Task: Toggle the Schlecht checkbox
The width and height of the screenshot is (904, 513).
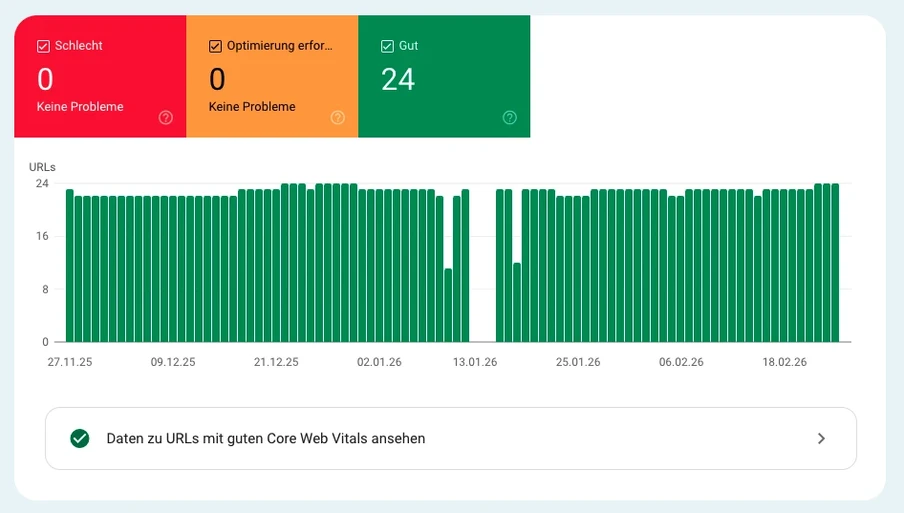Action: [43, 46]
